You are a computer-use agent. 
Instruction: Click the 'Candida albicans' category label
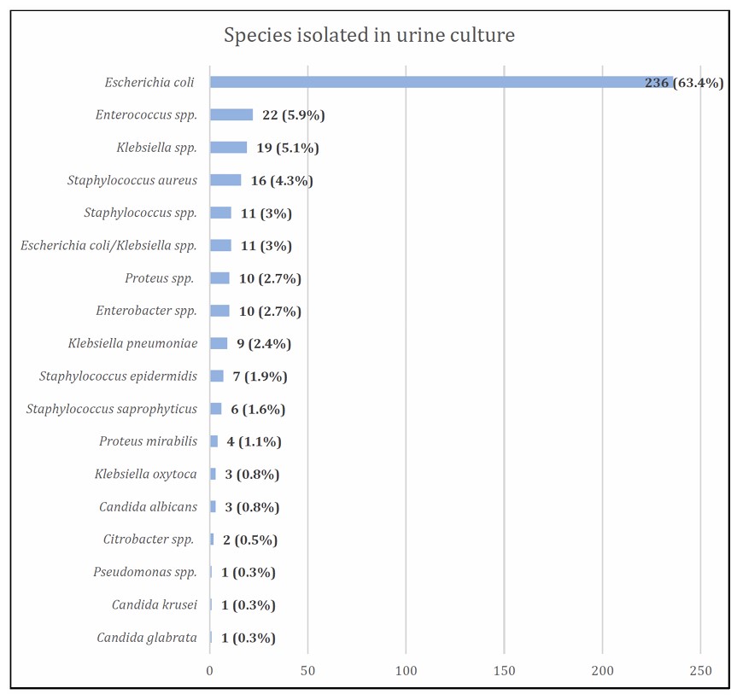149,507
